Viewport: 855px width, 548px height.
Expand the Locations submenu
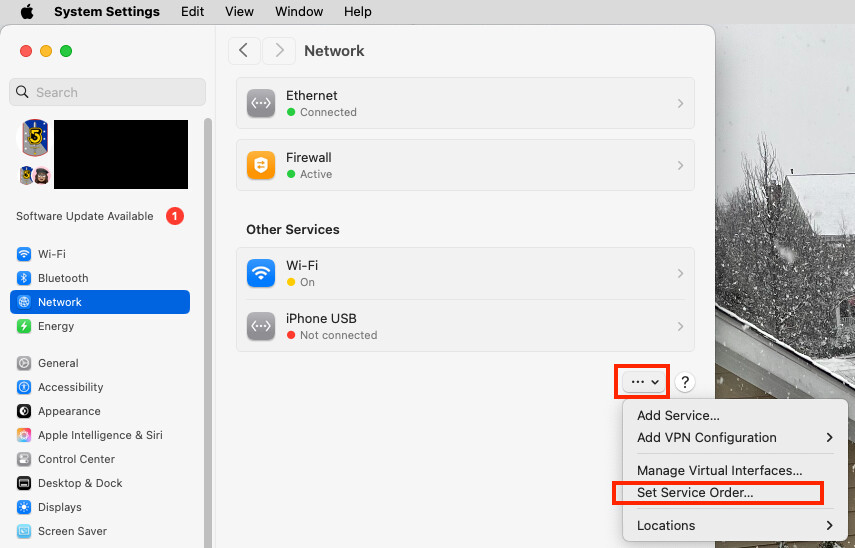click(734, 525)
